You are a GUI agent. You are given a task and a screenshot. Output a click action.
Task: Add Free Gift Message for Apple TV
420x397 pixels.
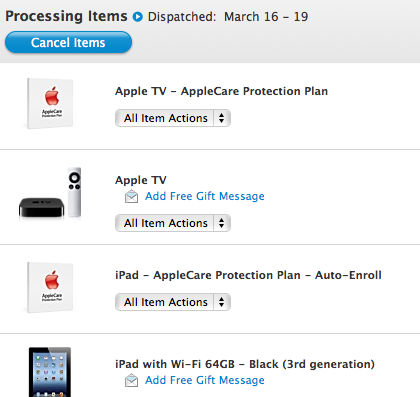tap(205, 196)
